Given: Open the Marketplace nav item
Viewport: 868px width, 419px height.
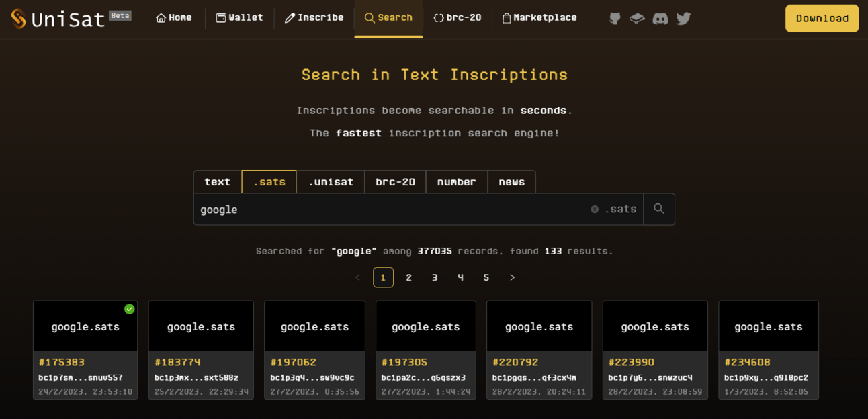Looking at the screenshot, I should (x=539, y=18).
